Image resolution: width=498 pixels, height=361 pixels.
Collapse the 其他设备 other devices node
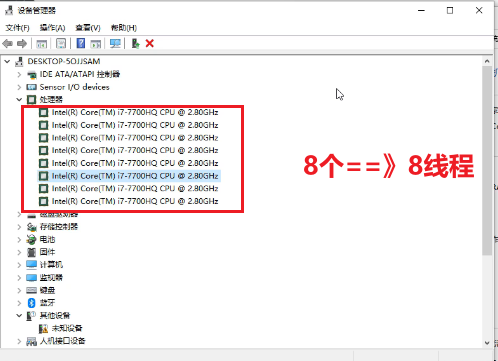(19, 315)
